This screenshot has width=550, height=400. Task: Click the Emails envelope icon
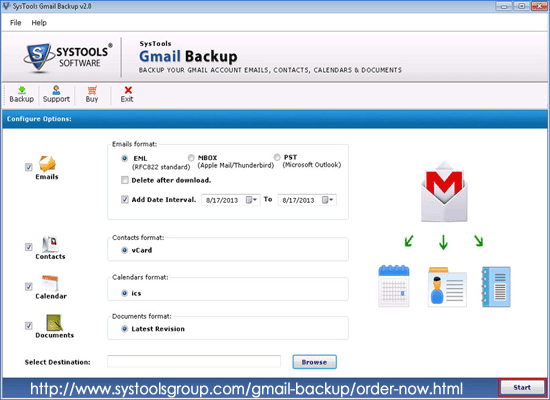47,164
